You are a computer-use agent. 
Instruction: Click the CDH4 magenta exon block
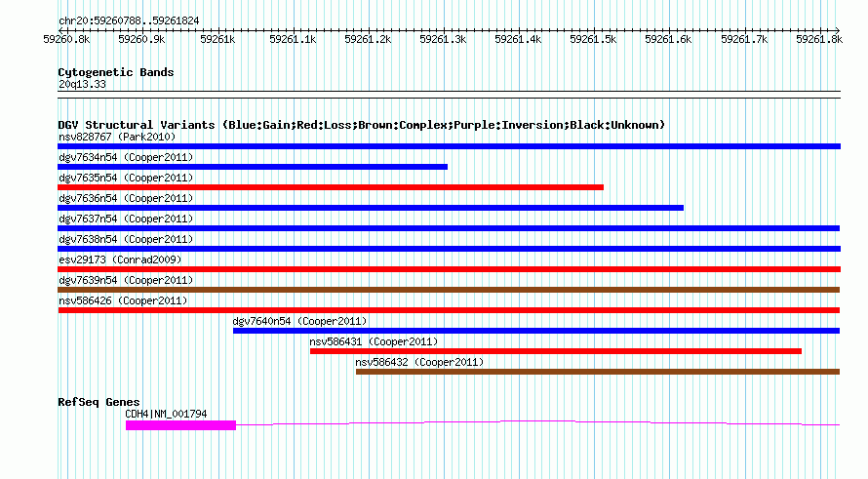(x=181, y=425)
